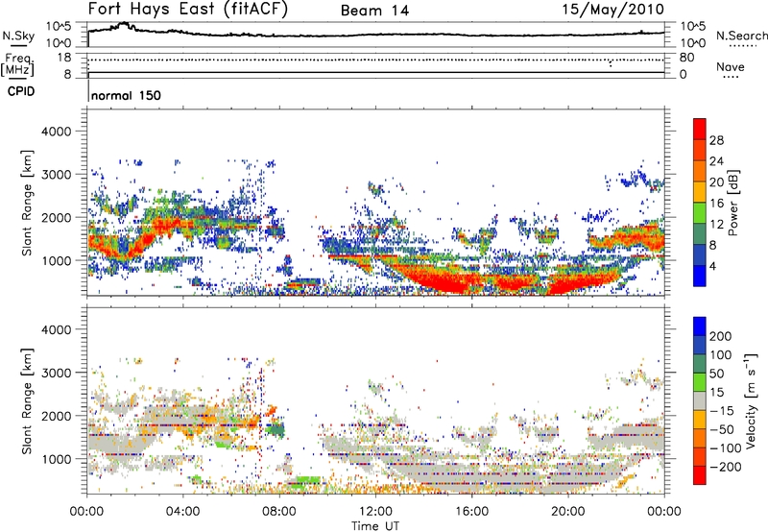The width and height of the screenshot is (768, 532).
Task: Click the velocity panel 'Slant Range [km]' label
Action: coord(27,400)
